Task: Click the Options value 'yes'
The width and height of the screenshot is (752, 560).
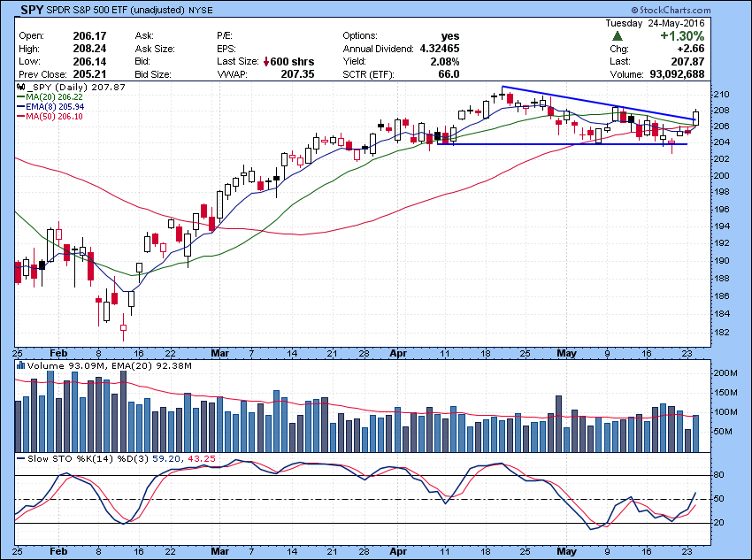Action: 450,36
